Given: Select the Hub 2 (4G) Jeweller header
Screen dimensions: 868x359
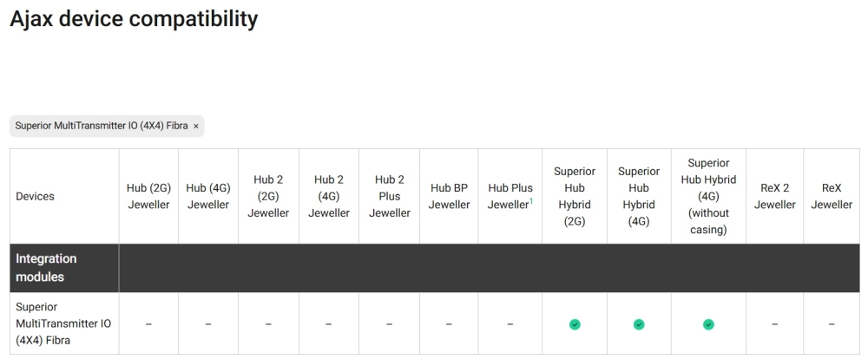Looking at the screenshot, I should pos(329,197).
